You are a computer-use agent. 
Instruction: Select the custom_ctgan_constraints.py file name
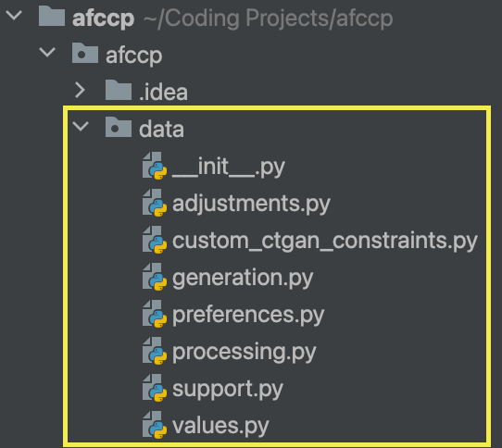point(325,241)
